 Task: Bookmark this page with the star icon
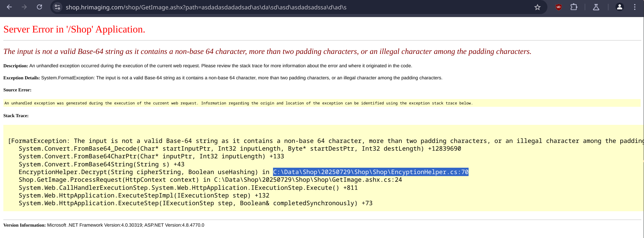(x=537, y=7)
